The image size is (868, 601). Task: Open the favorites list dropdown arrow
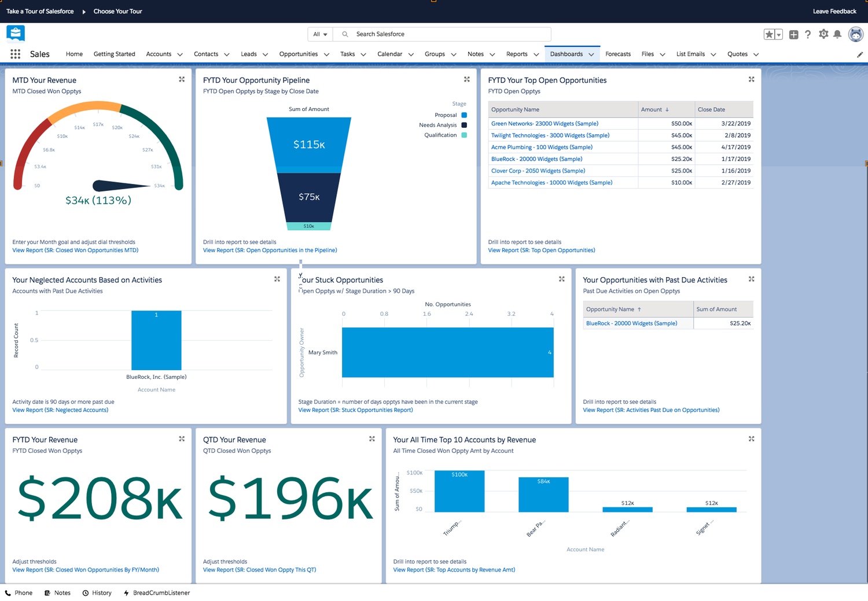[x=779, y=35]
